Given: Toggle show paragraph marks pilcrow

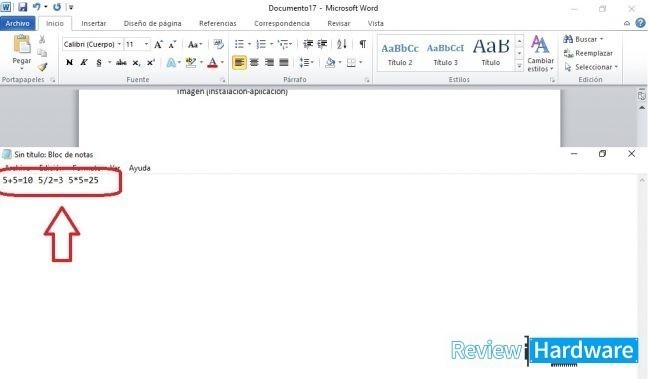Looking at the screenshot, I should tap(363, 44).
